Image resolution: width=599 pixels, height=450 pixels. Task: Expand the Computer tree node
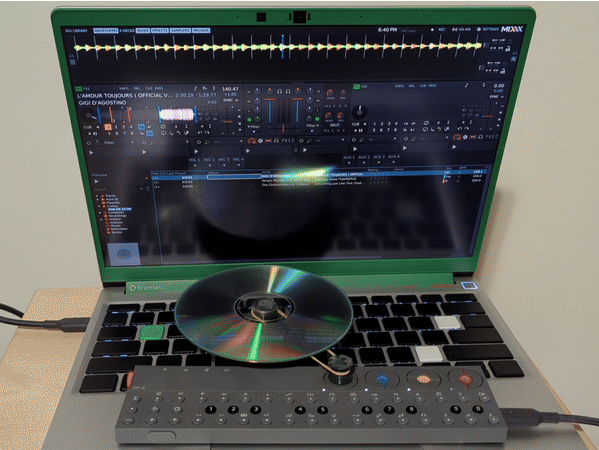101,212
